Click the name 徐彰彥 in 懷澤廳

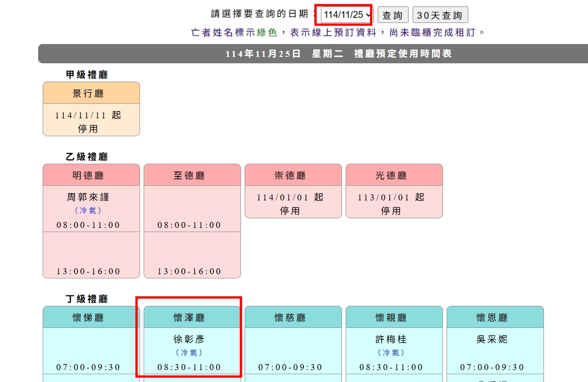coord(189,339)
